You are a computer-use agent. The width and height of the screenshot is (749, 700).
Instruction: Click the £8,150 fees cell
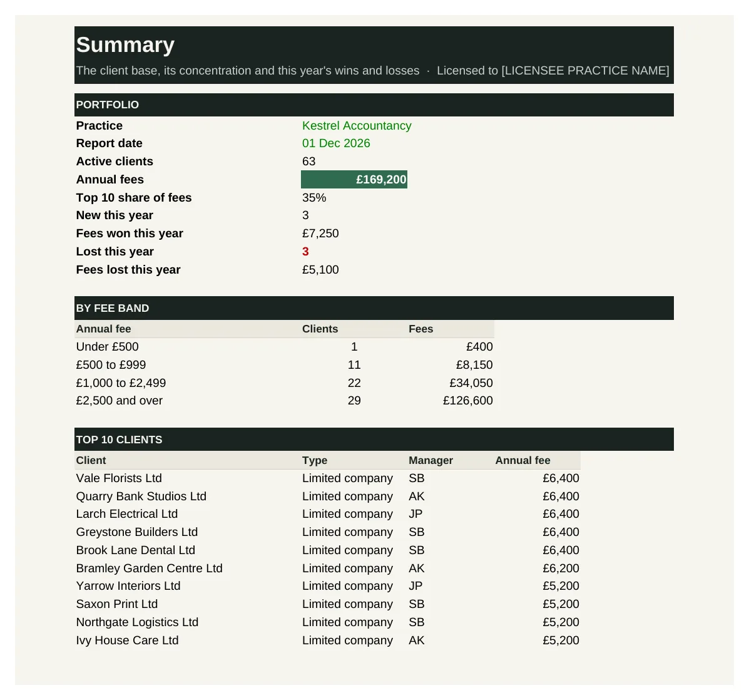(474, 365)
